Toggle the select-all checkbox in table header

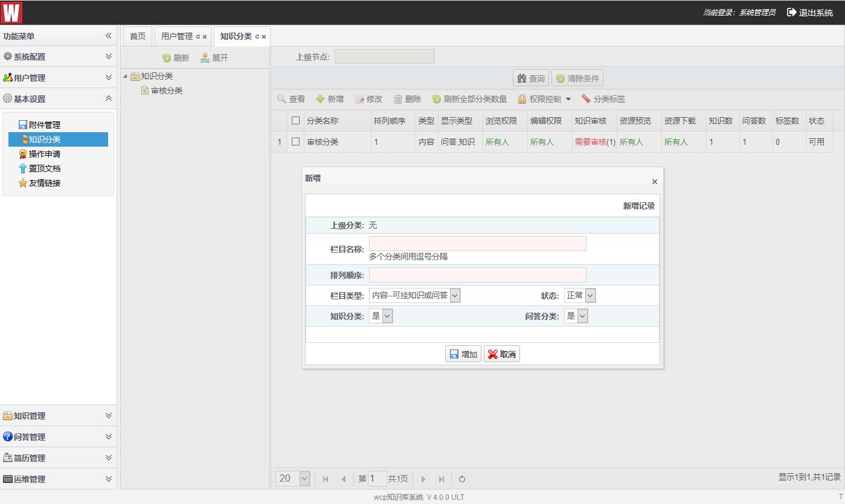(295, 121)
